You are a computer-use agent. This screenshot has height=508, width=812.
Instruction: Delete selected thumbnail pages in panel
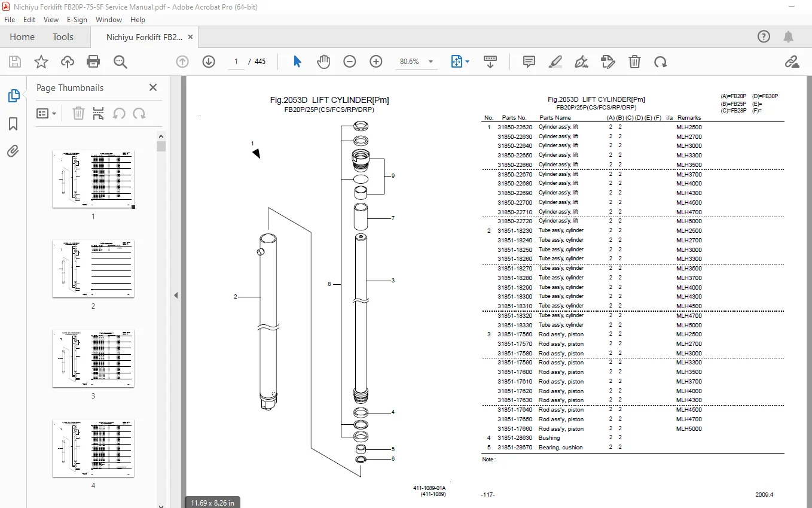78,113
